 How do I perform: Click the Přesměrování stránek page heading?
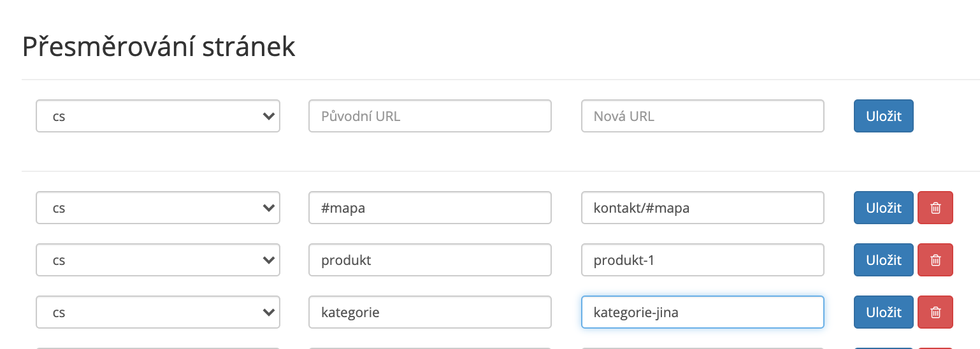click(159, 47)
